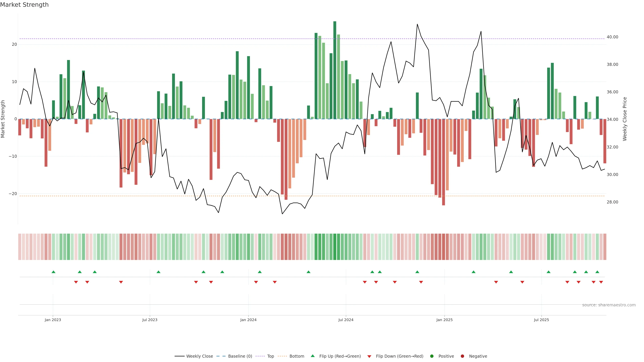Image resolution: width=644 pixels, height=362 pixels.
Task: Click the Weekly Close Price axis title
Action: tap(625, 119)
